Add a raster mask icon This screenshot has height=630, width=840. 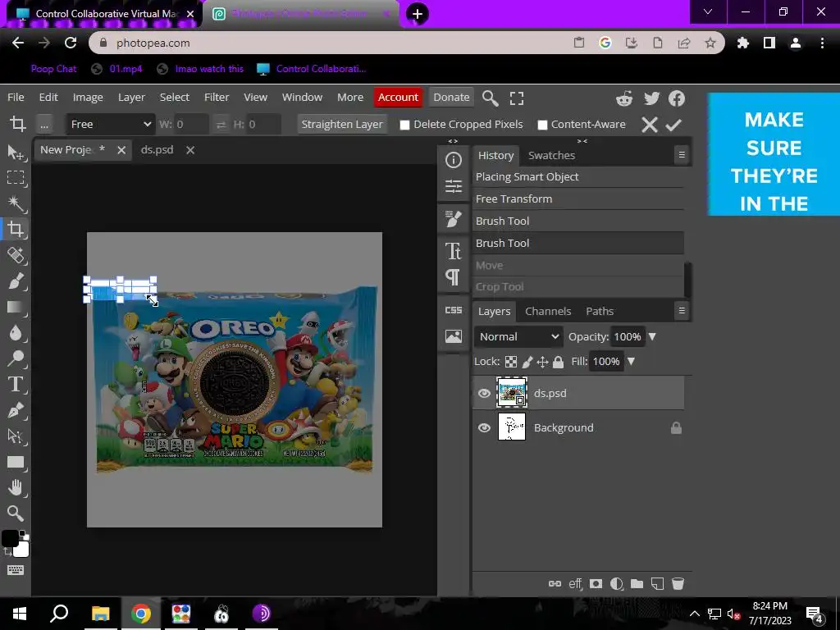(596, 583)
